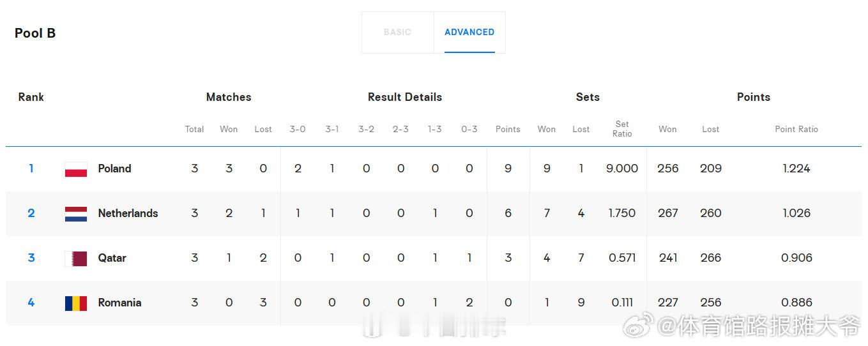The width and height of the screenshot is (868, 346).
Task: Click rank number 4
Action: 31,303
